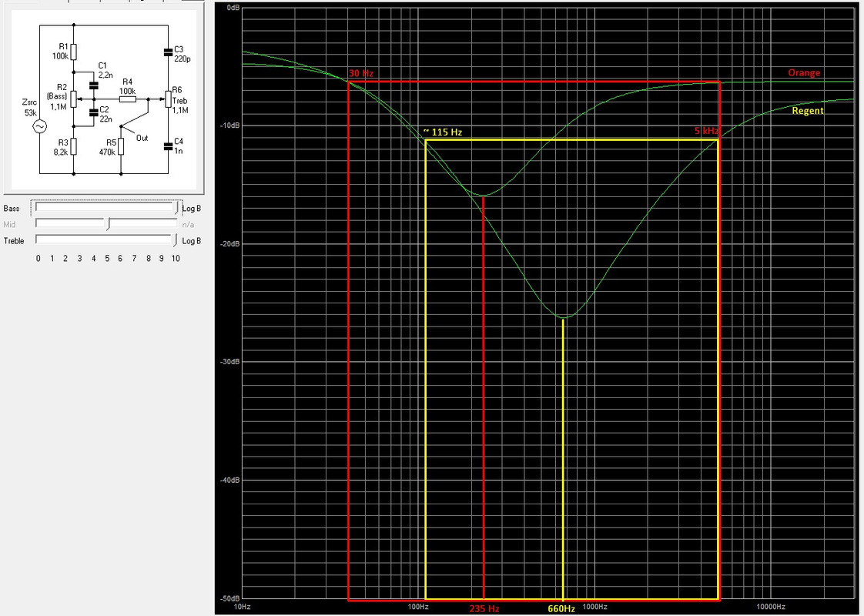
Task: Select capacitor C2 22n in the schematic
Action: (94, 113)
